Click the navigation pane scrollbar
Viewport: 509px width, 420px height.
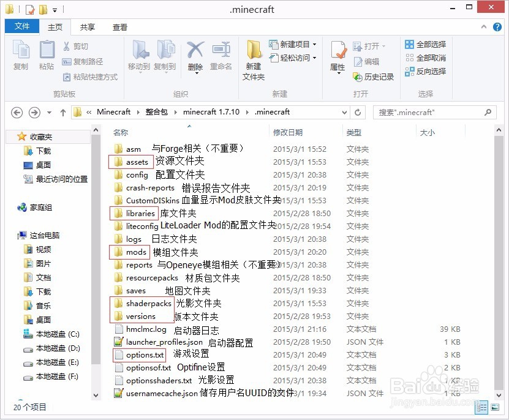pyautogui.click(x=96, y=249)
